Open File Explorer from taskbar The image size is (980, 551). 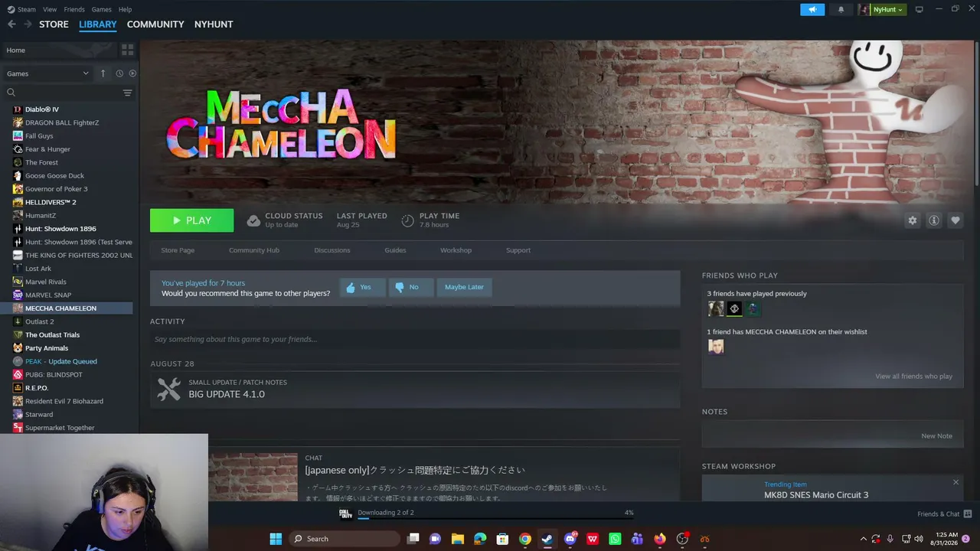coord(458,539)
